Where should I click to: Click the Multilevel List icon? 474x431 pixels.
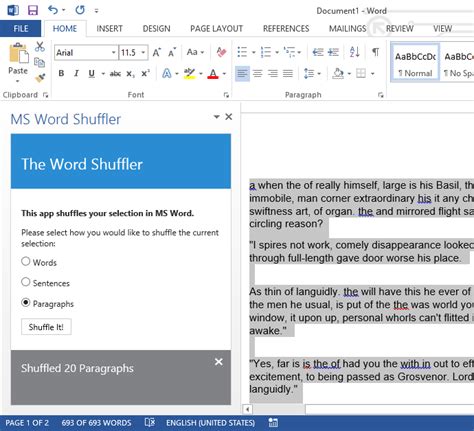[289, 52]
